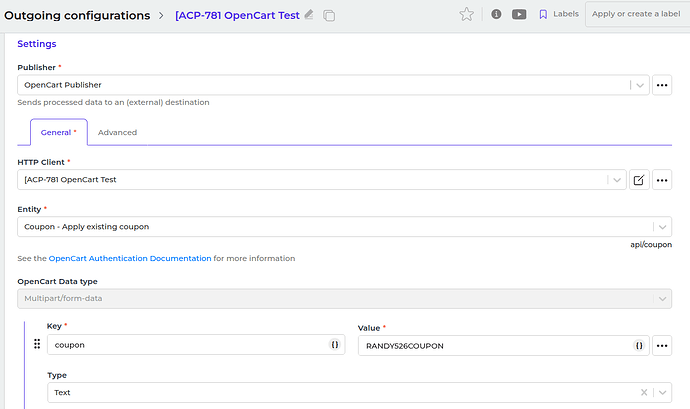Switch to the Advanced tab
This screenshot has width=690, height=409.
pyautogui.click(x=117, y=132)
